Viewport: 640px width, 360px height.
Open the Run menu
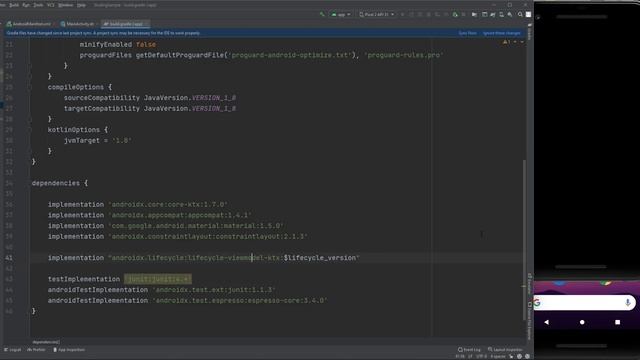coord(26,5)
